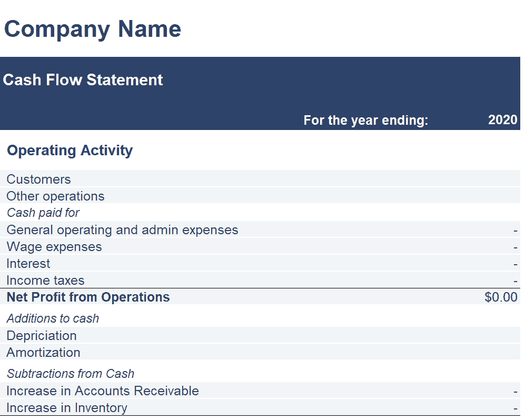The height and width of the screenshot is (420, 525).
Task: Click the Subtractions from Cash subheading
Action: [x=71, y=374]
